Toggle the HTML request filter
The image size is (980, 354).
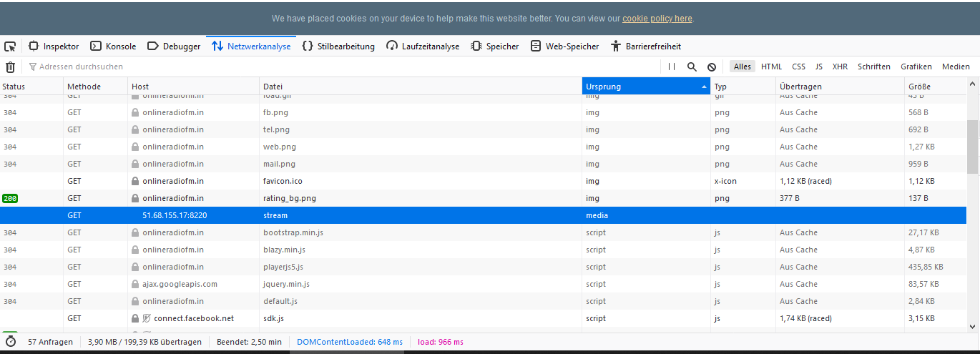[771, 67]
